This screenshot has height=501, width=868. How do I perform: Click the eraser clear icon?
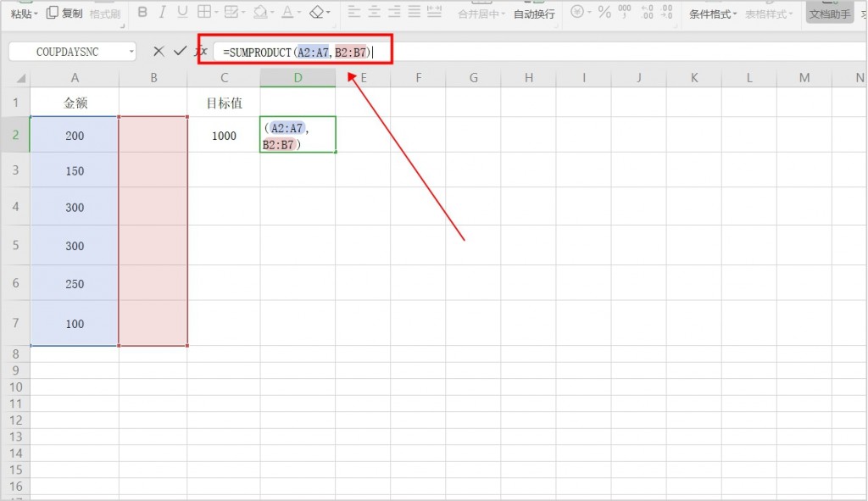pyautogui.click(x=317, y=13)
